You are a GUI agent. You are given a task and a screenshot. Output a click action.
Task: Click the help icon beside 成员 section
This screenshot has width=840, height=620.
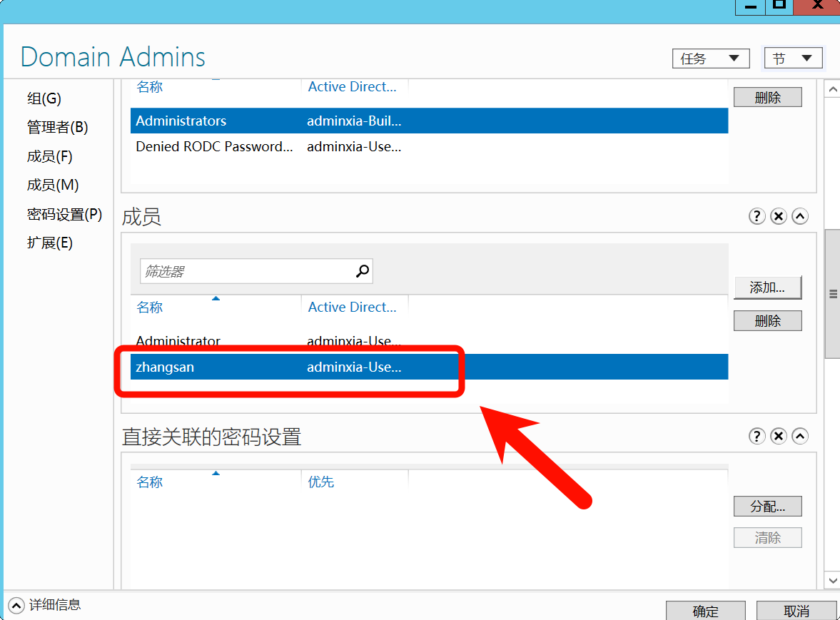pyautogui.click(x=757, y=216)
